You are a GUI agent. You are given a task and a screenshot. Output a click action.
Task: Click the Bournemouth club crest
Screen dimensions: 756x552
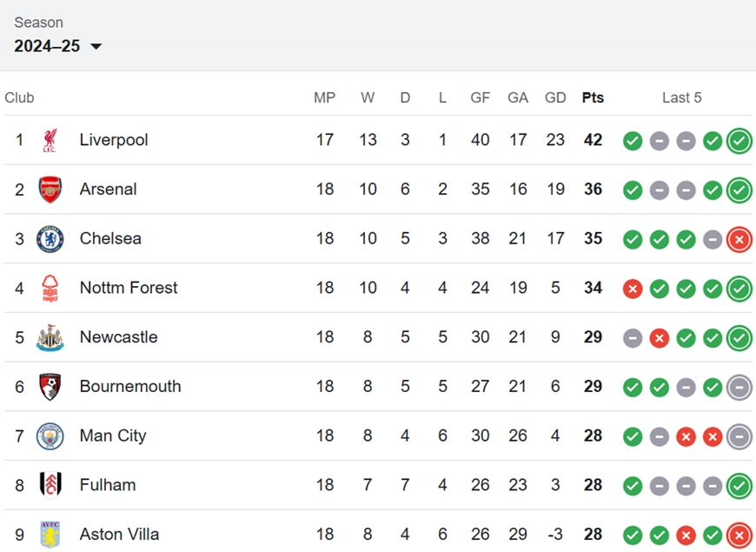(x=50, y=387)
